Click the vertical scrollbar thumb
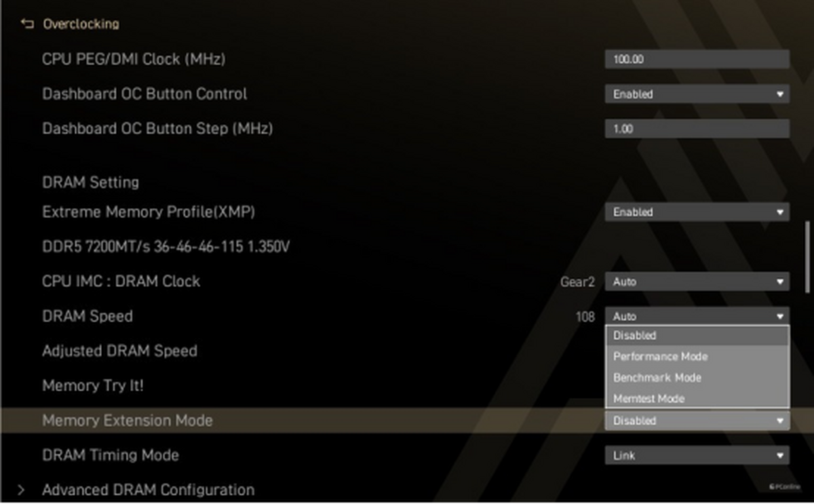This screenshot has width=814, height=504. [807, 258]
